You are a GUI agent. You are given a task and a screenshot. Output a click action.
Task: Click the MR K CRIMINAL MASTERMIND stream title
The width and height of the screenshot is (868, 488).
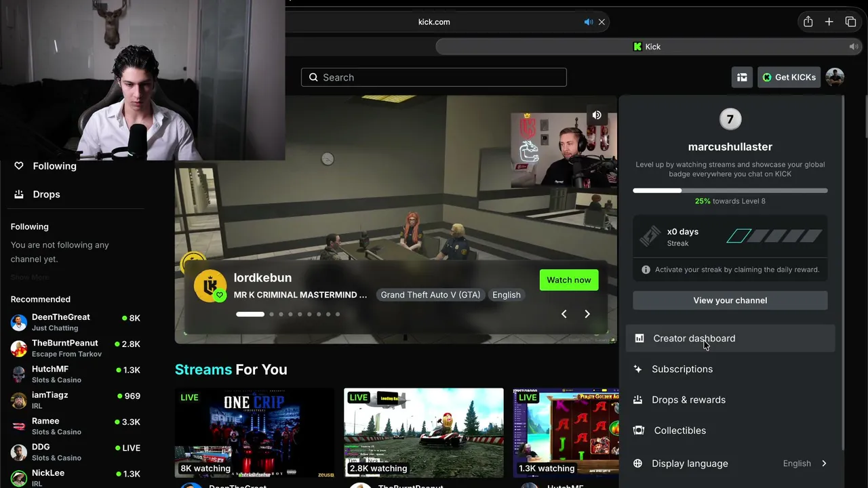pos(300,295)
